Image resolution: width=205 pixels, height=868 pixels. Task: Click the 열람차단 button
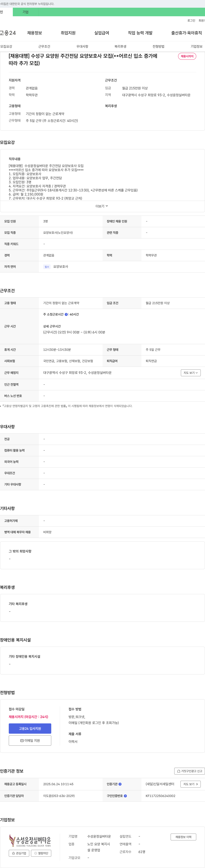point(41,853)
